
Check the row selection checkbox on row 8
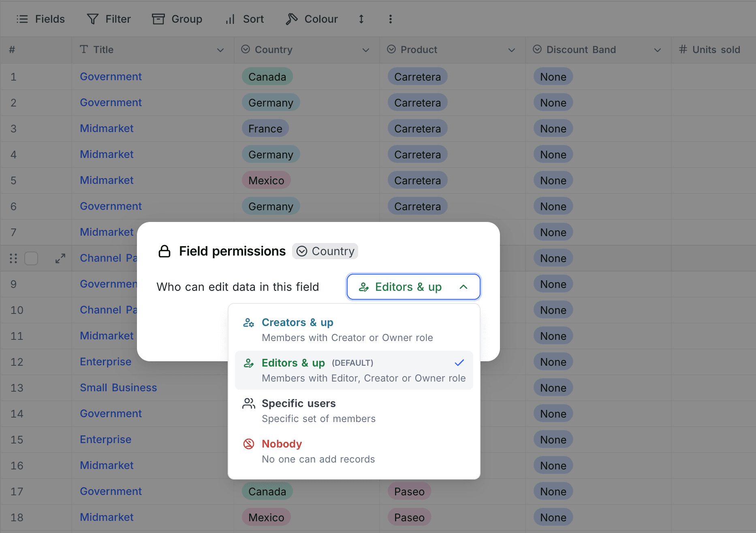point(31,258)
